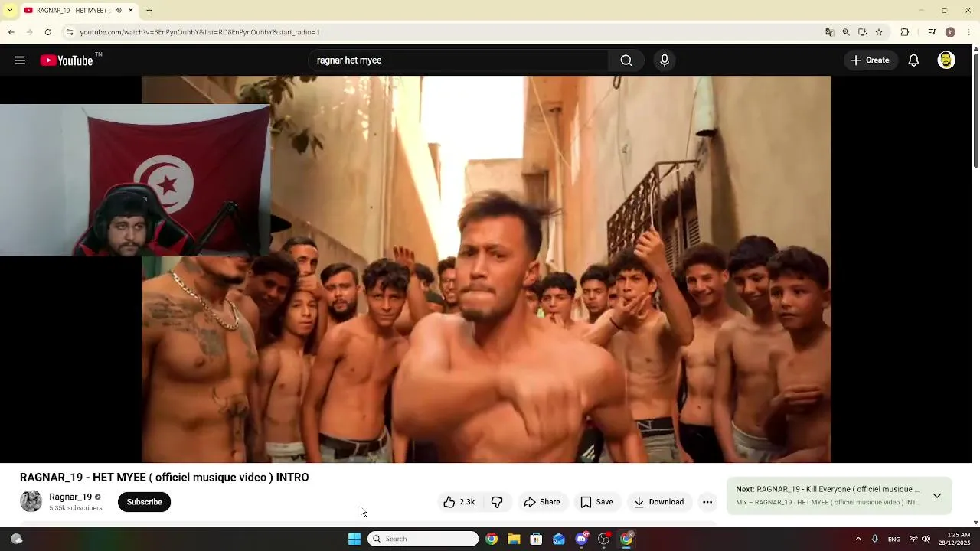Open the Chrome three-dot menu
Screen dimensions: 980x551
pos(969,32)
